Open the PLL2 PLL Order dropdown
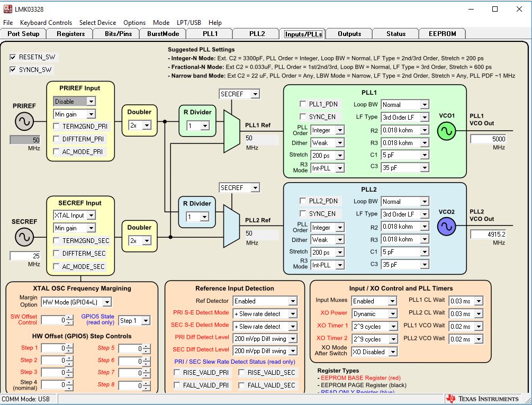532x405 pixels. point(340,228)
